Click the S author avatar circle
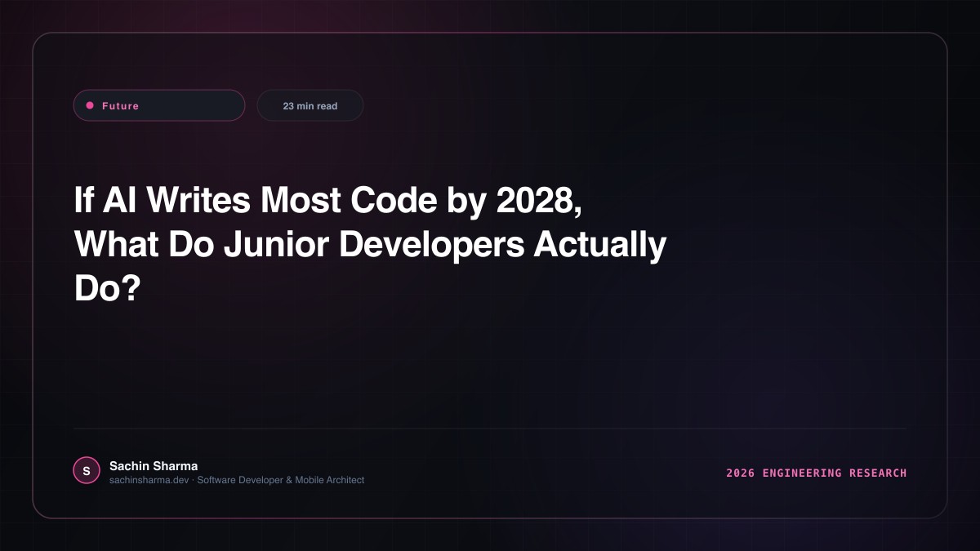980x551 pixels. 87,471
